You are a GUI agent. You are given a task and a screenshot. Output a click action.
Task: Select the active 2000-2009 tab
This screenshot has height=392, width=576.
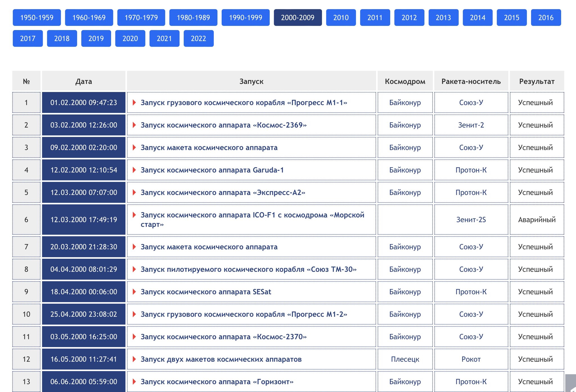coord(298,18)
